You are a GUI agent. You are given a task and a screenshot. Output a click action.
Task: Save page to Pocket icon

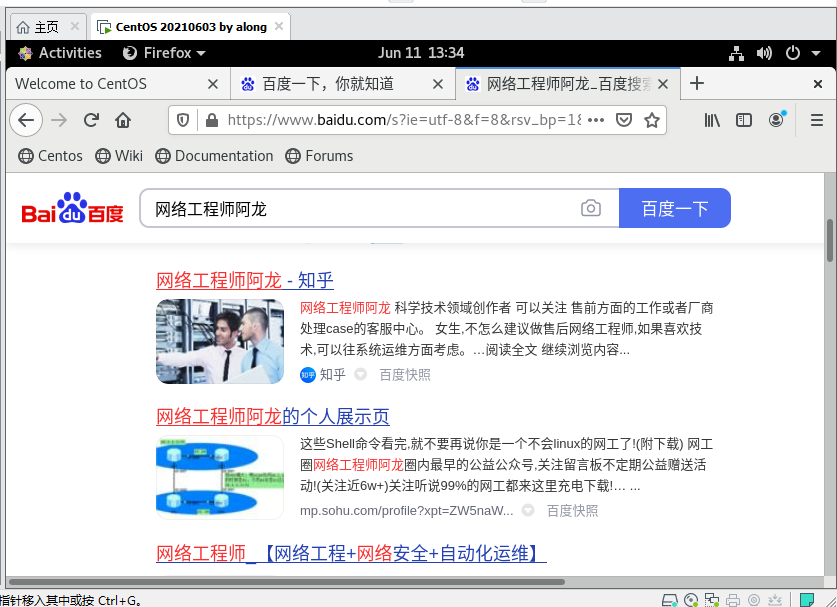[623, 120]
